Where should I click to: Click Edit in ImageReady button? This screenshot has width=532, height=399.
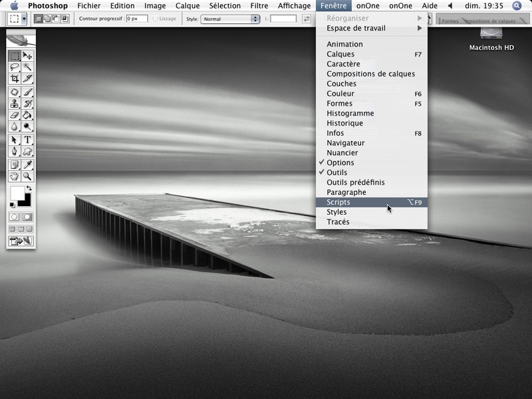pos(21,241)
